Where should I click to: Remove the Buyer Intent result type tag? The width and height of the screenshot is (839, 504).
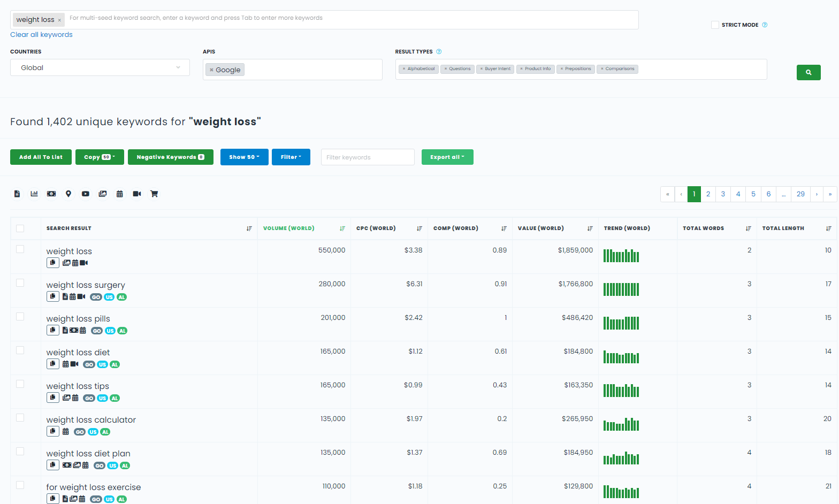click(x=481, y=68)
